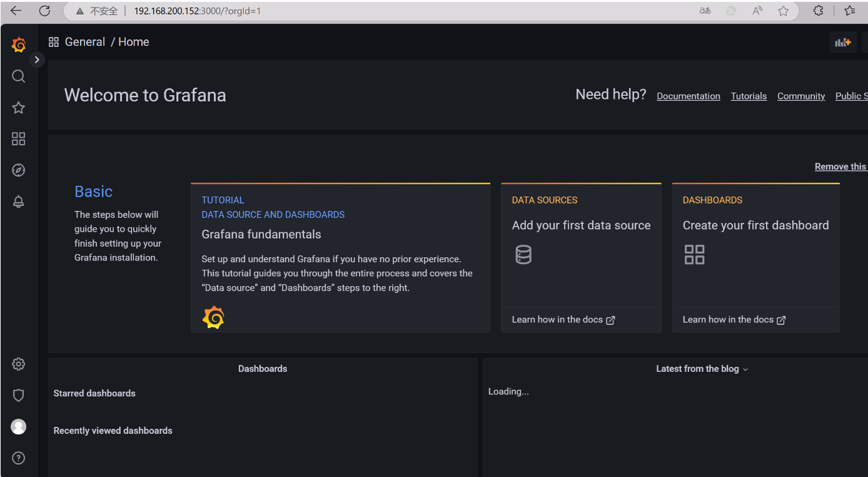Click the Need help? text

[611, 95]
